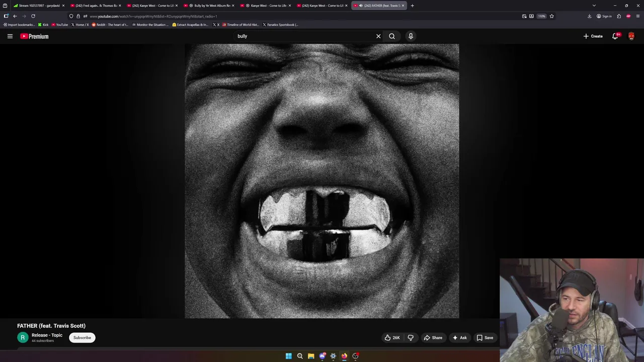
Task: Like the FATHER video
Action: pyautogui.click(x=392, y=338)
